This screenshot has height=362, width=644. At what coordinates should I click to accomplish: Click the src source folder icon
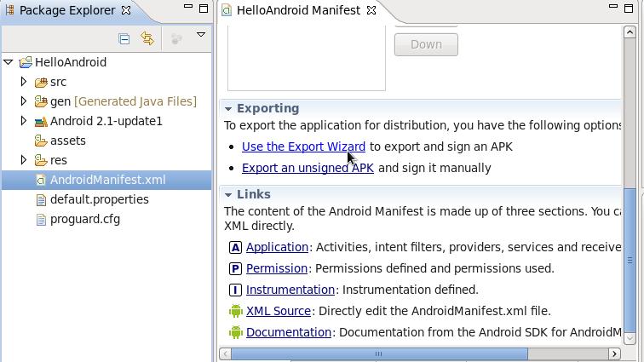pyautogui.click(x=41, y=82)
